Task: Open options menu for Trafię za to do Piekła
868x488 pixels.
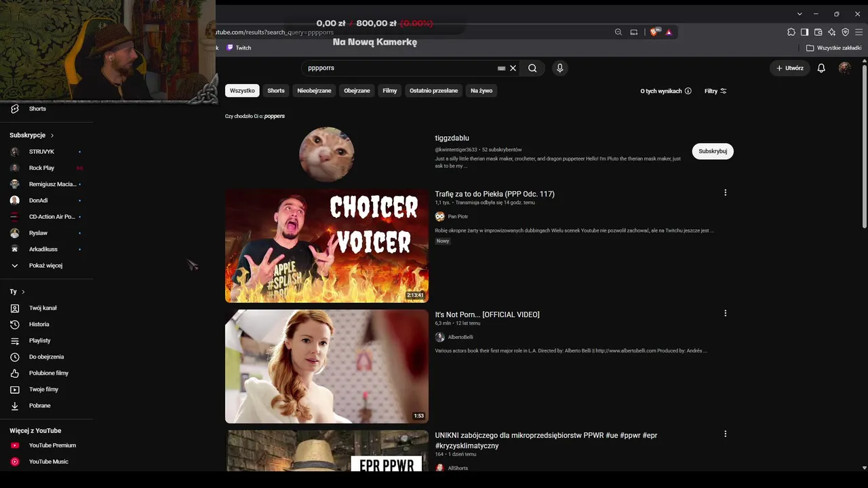Action: pyautogui.click(x=725, y=192)
